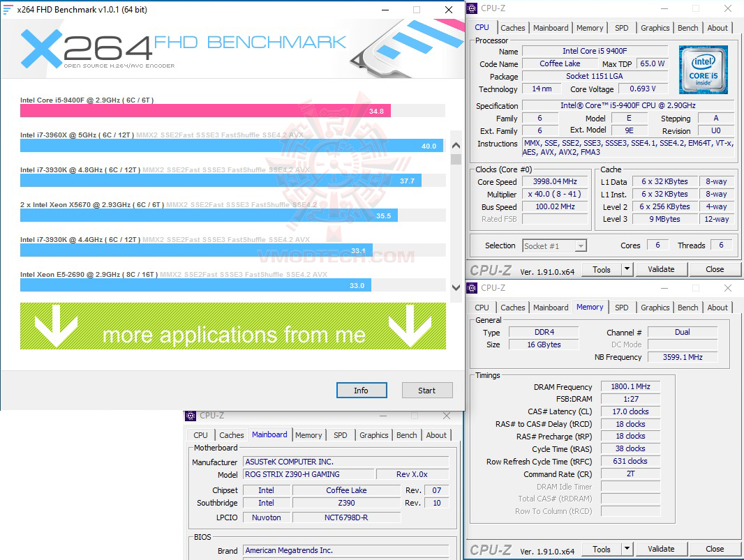This screenshot has height=560, width=744.
Task: Click the 2 x Intel Xeon X5670 35.5 bar
Action: (209, 215)
